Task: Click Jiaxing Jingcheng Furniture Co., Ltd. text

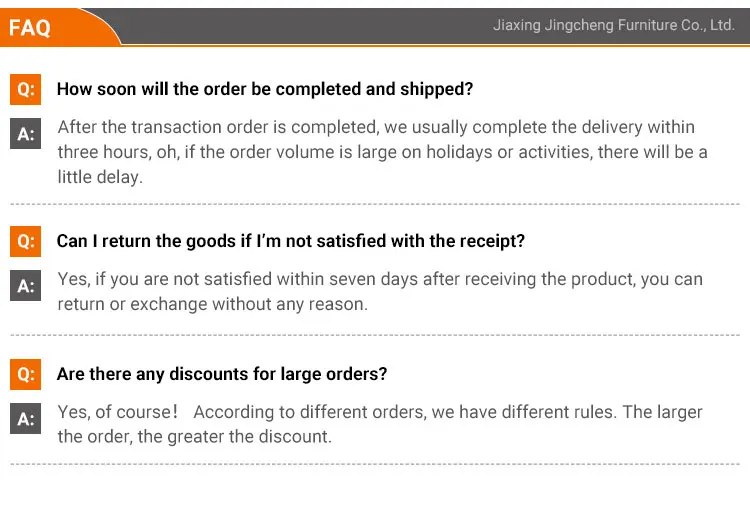Action: 613,26
